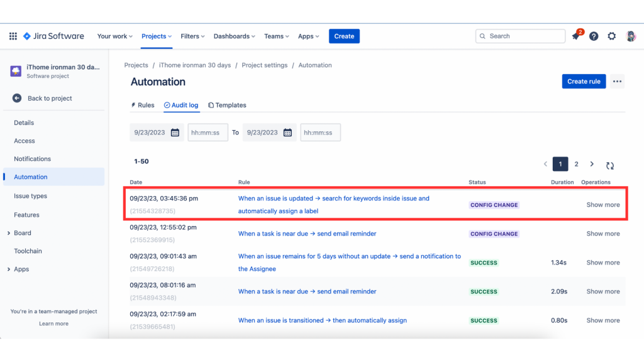Screen dimensions: 644x362
Task: Click Learn more link
Action: (x=54, y=324)
